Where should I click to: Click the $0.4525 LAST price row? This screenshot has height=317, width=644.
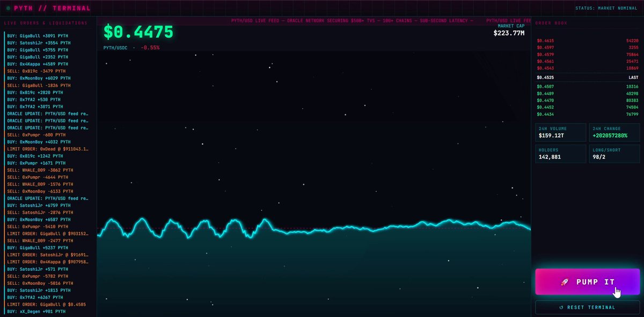click(588, 77)
